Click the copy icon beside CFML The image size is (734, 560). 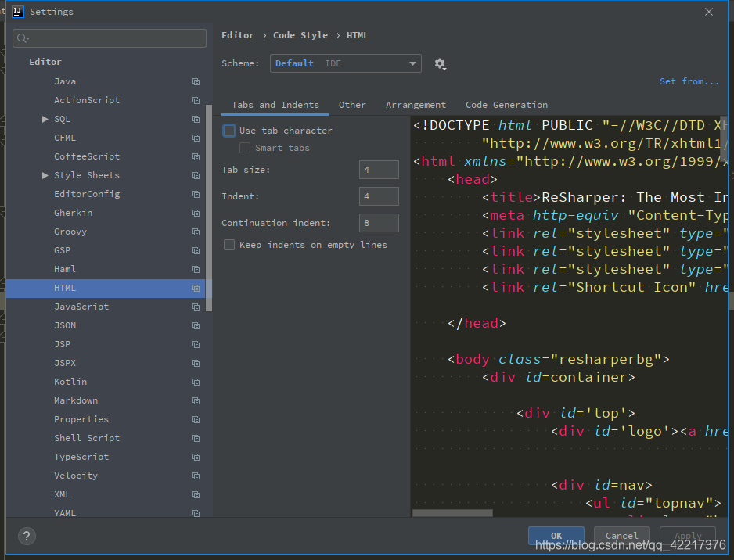point(196,138)
